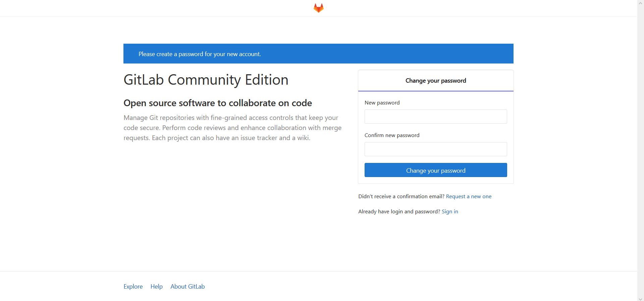Click the 'New password' label

(382, 103)
